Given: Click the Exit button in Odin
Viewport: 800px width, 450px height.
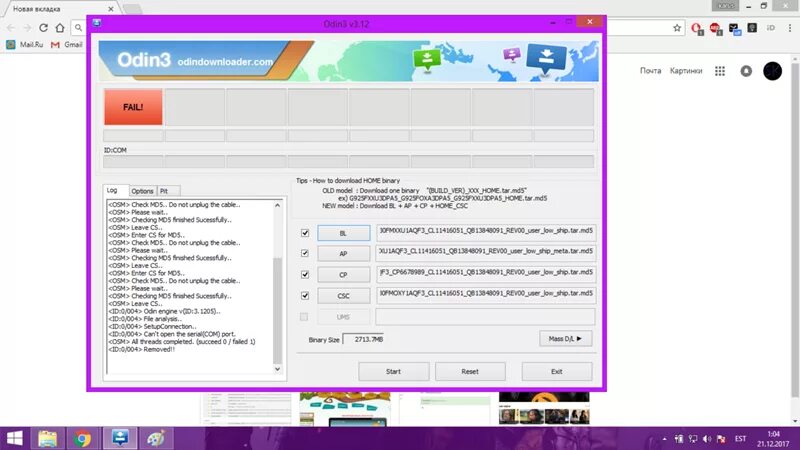Looking at the screenshot, I should coord(557,371).
